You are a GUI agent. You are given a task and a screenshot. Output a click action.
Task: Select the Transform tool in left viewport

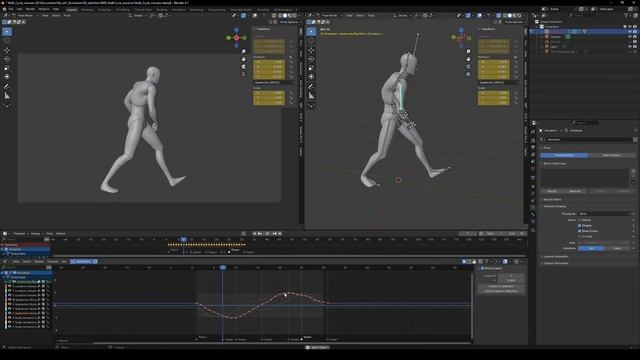tap(7, 77)
